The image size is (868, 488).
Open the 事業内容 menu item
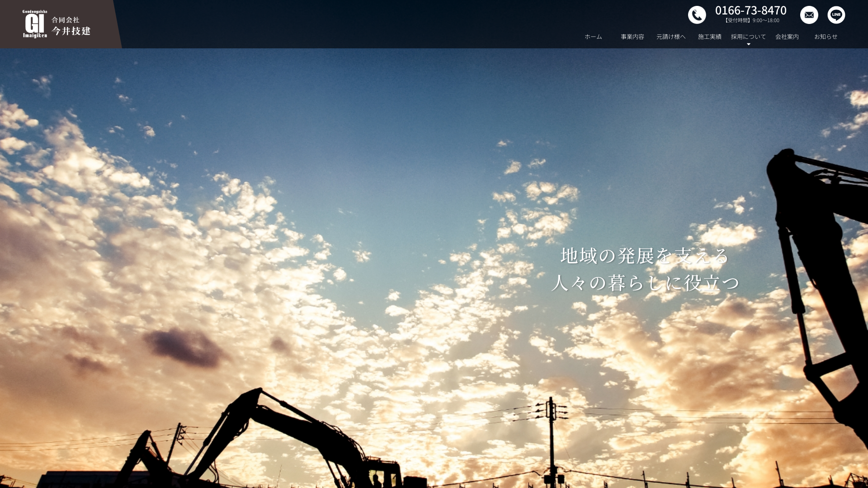click(x=632, y=37)
